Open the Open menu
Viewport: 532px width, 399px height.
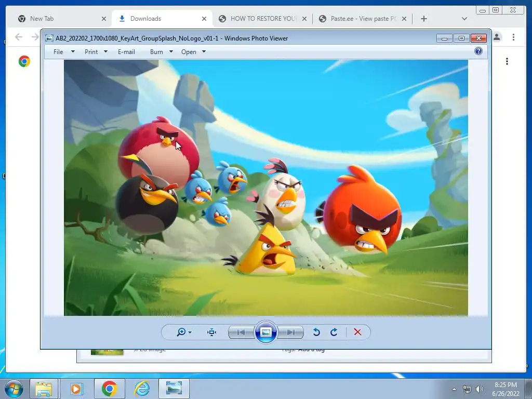(189, 52)
